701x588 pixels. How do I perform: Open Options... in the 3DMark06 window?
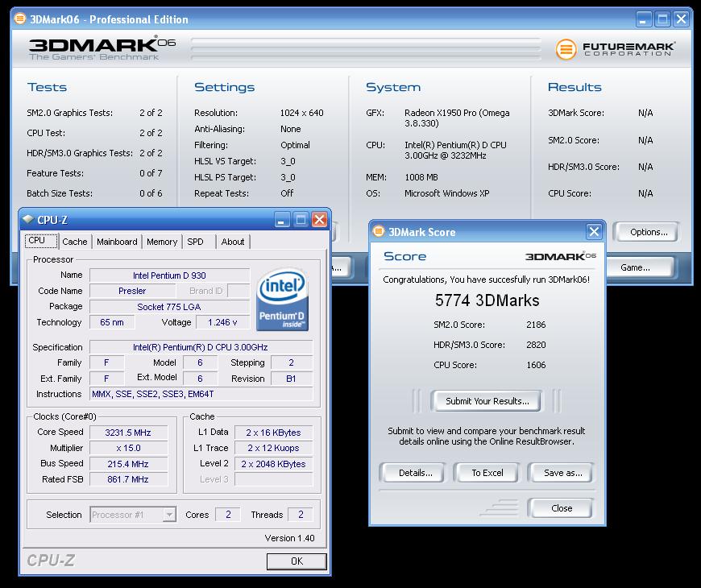649,232
